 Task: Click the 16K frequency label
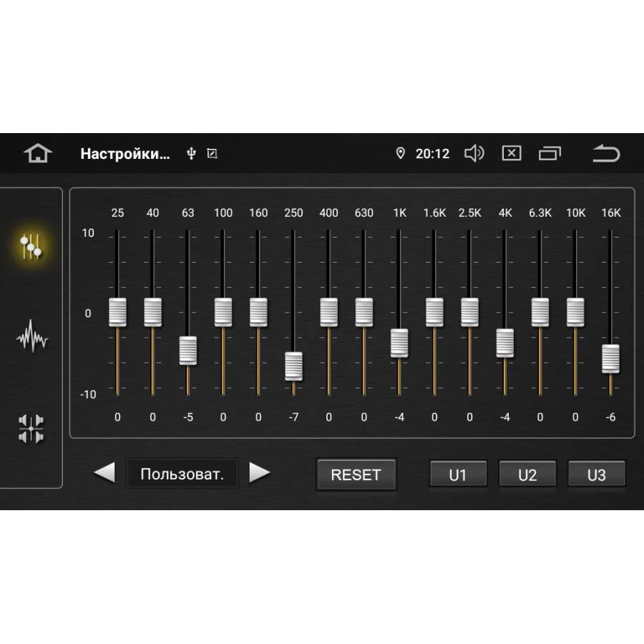(x=611, y=213)
